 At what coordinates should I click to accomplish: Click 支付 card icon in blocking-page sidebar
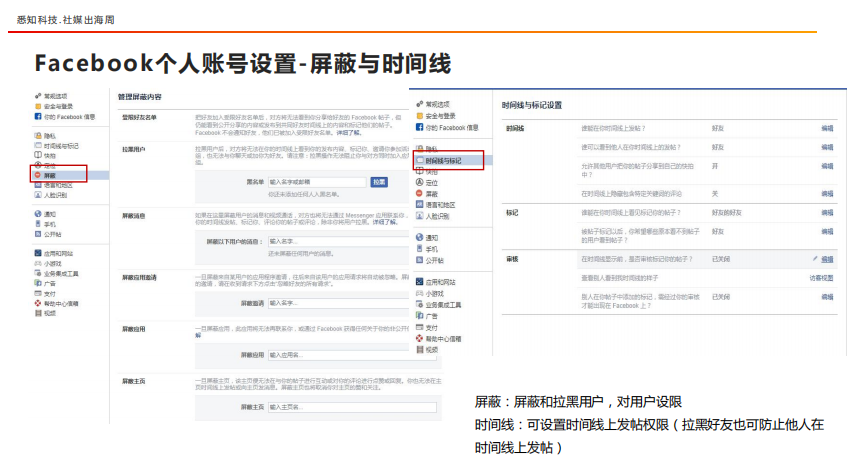point(38,294)
